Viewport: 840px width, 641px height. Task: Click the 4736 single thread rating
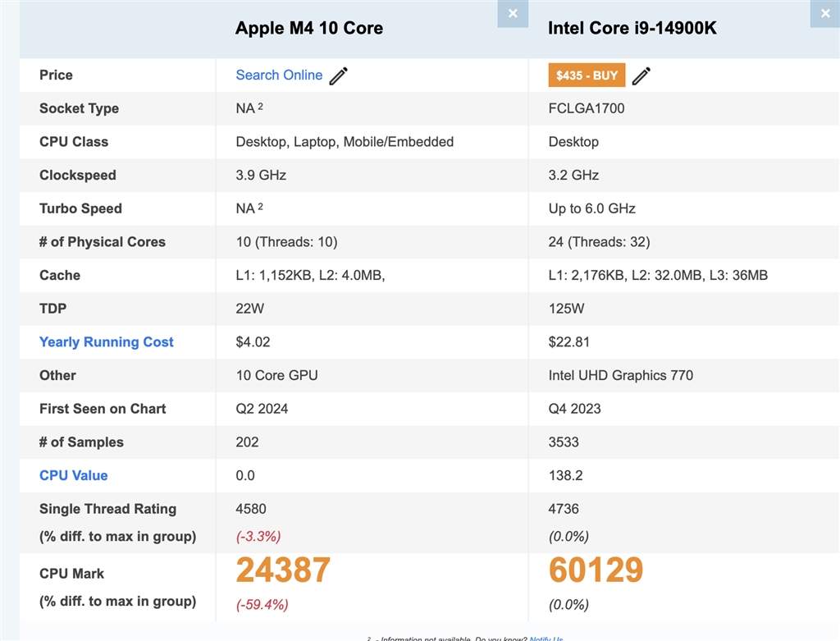[x=564, y=509]
